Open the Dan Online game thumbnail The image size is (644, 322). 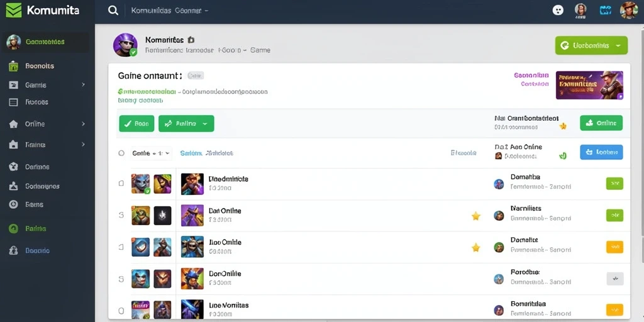(192, 215)
